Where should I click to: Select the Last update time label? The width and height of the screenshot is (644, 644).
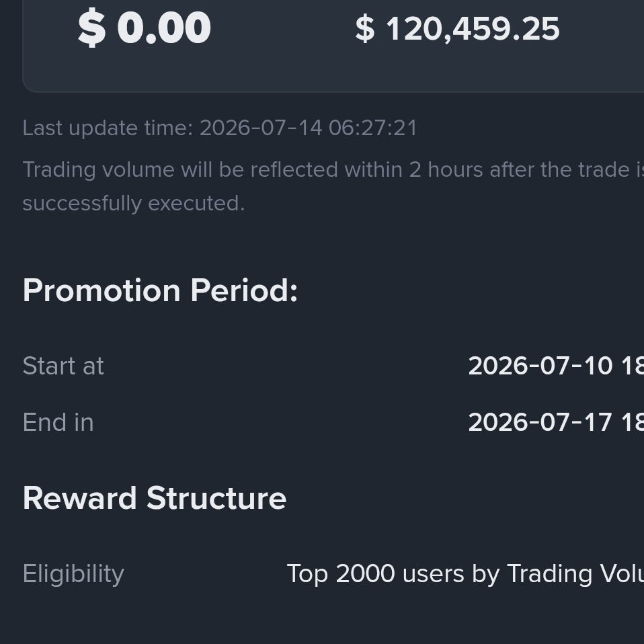pos(108,128)
